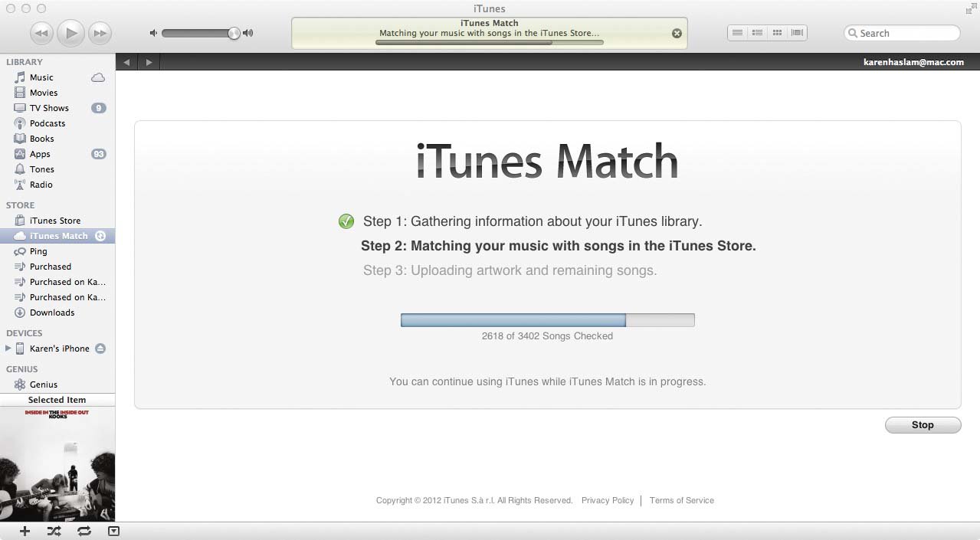Enter full screen with the top-right arrows icon
Screen dimensions: 980x540
point(970,9)
